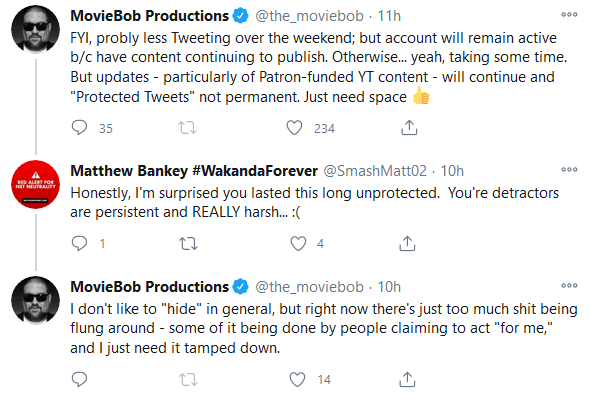Like Matthew Bankey's tweet with 4 likes
Viewport: 589px width, 397px height.
pos(298,243)
